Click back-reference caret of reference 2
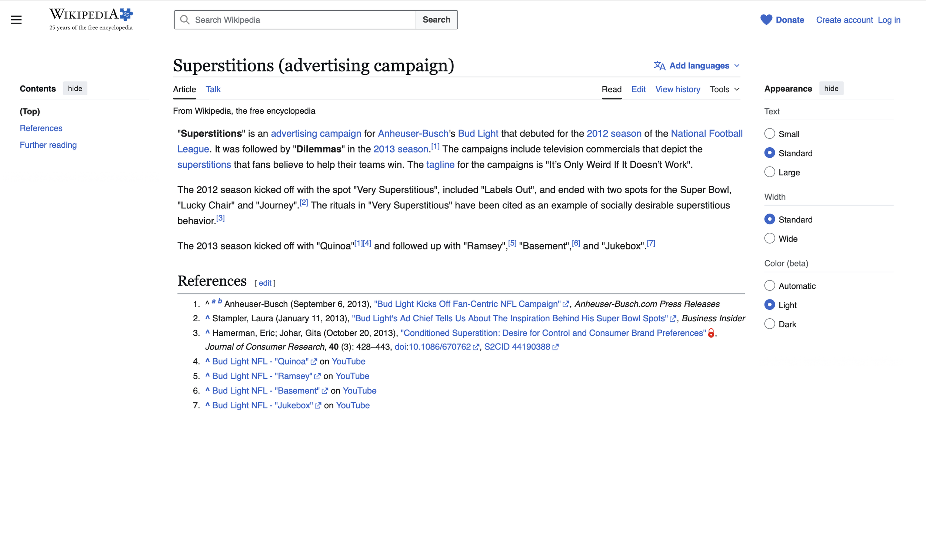The image size is (926, 560). pos(207,318)
